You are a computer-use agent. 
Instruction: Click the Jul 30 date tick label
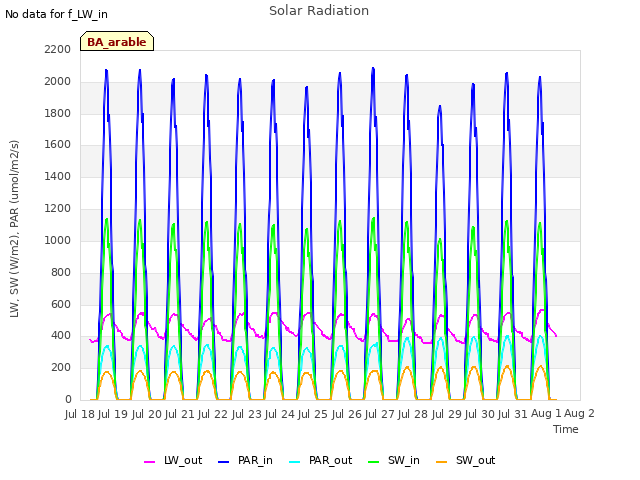(480, 414)
